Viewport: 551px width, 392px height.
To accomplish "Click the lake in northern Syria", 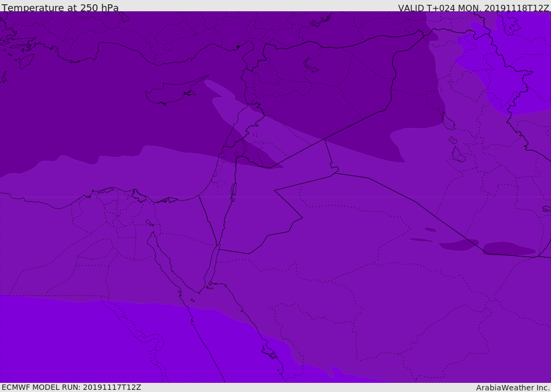I will tap(310, 65).
